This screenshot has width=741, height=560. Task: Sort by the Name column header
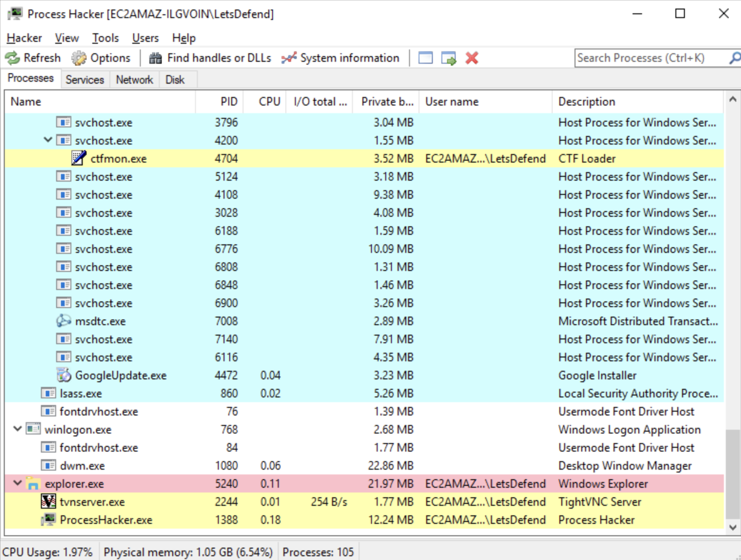click(100, 102)
